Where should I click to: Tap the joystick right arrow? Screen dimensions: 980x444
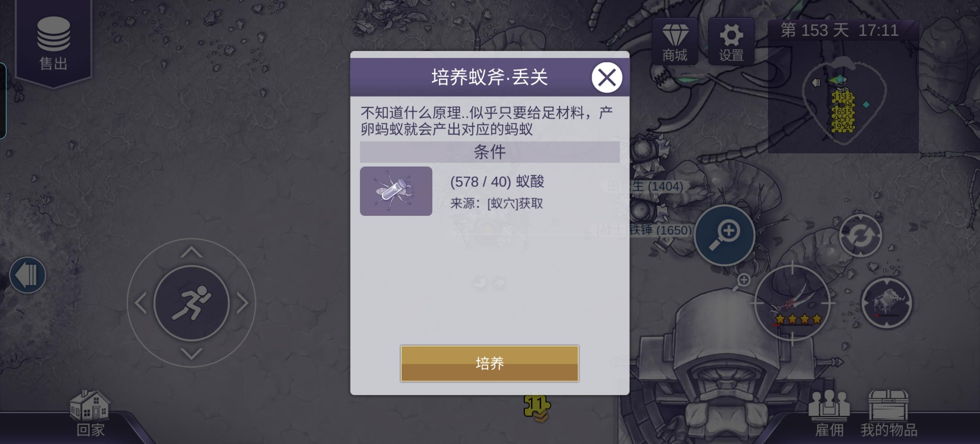[242, 303]
